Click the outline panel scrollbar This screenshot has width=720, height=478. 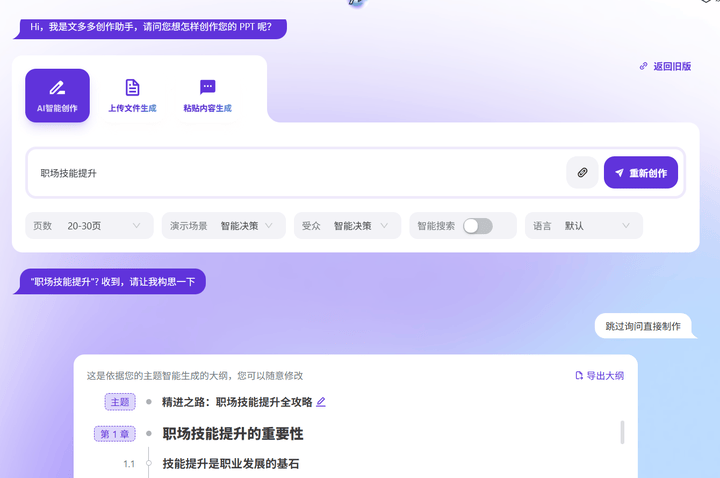click(623, 432)
